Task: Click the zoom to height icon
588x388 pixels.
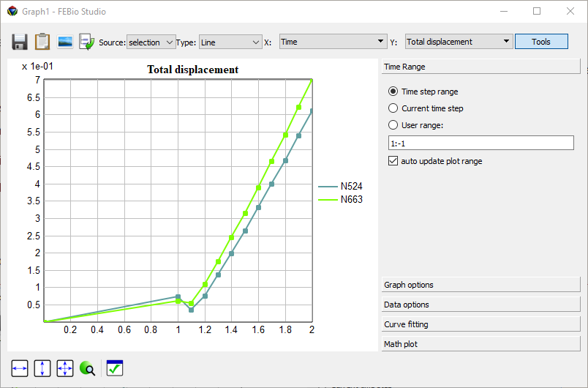Action: pyautogui.click(x=42, y=368)
